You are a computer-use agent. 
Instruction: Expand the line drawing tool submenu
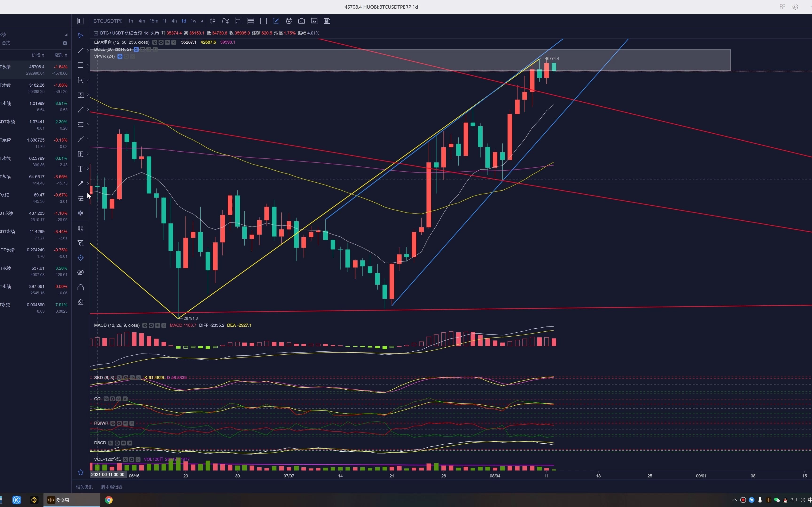(x=88, y=50)
